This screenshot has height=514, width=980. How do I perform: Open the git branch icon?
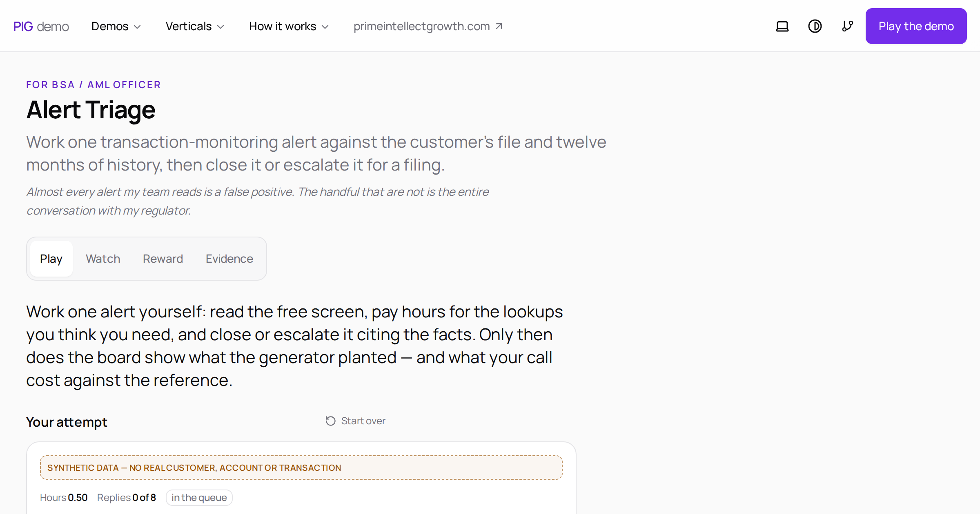(847, 27)
